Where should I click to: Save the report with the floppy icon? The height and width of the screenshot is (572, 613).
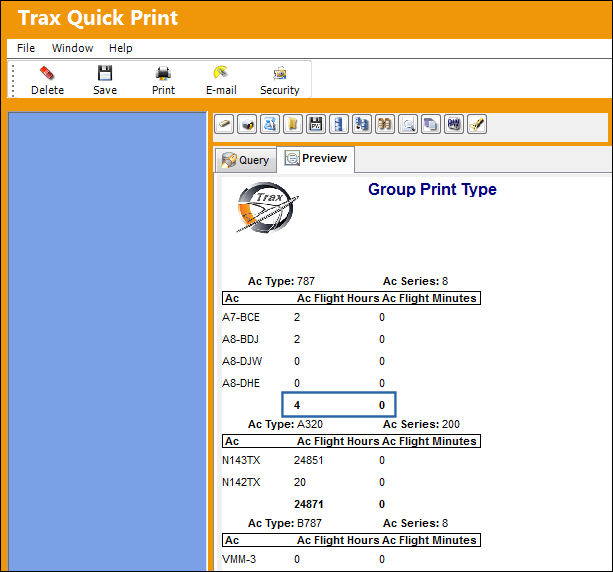pos(105,73)
